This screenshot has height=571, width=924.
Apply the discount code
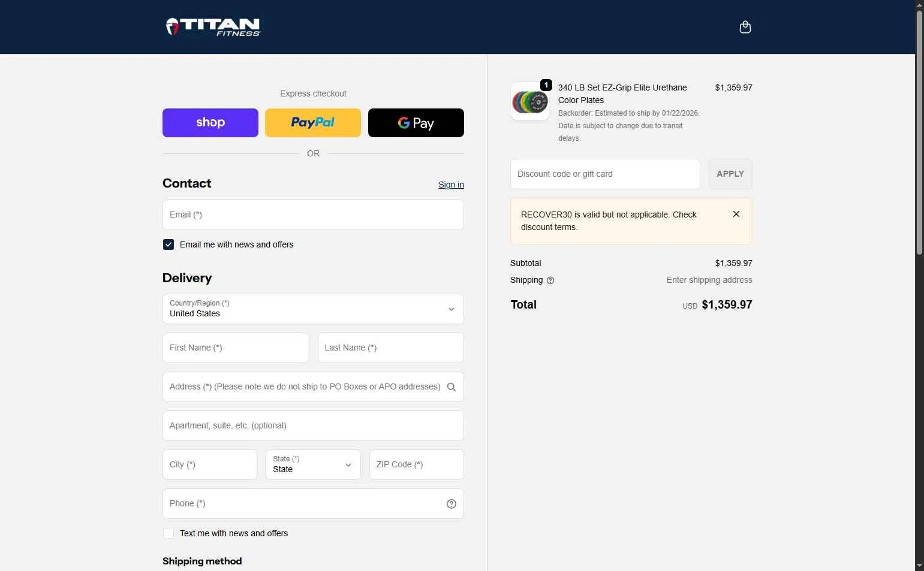730,174
